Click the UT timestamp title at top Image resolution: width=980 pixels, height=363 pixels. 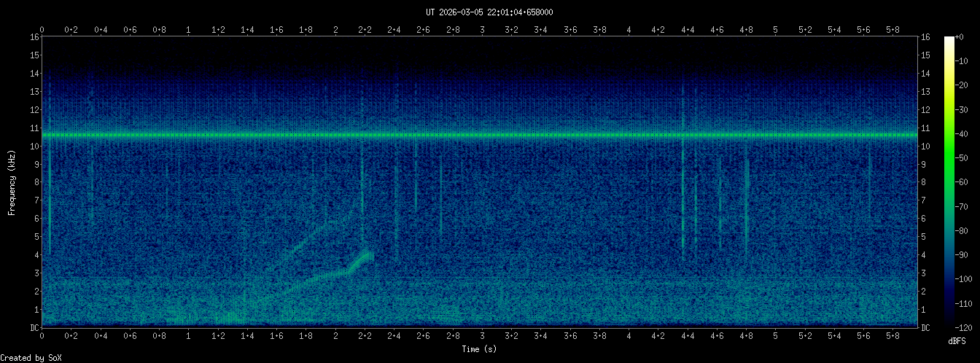pyautogui.click(x=489, y=12)
